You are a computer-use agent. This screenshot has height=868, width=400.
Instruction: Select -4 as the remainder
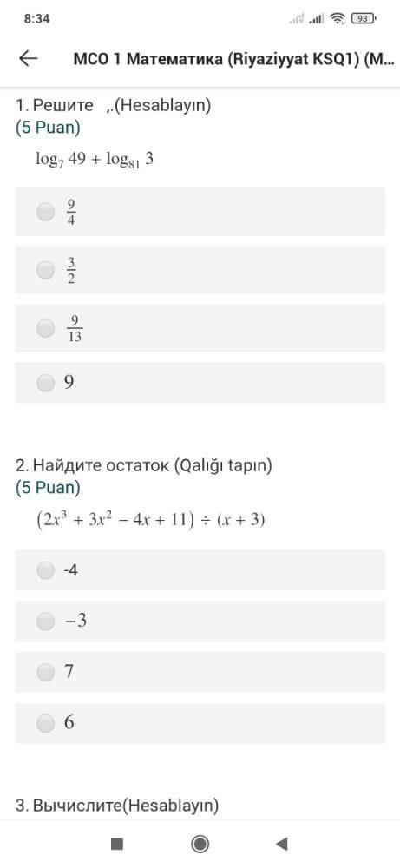point(200,569)
